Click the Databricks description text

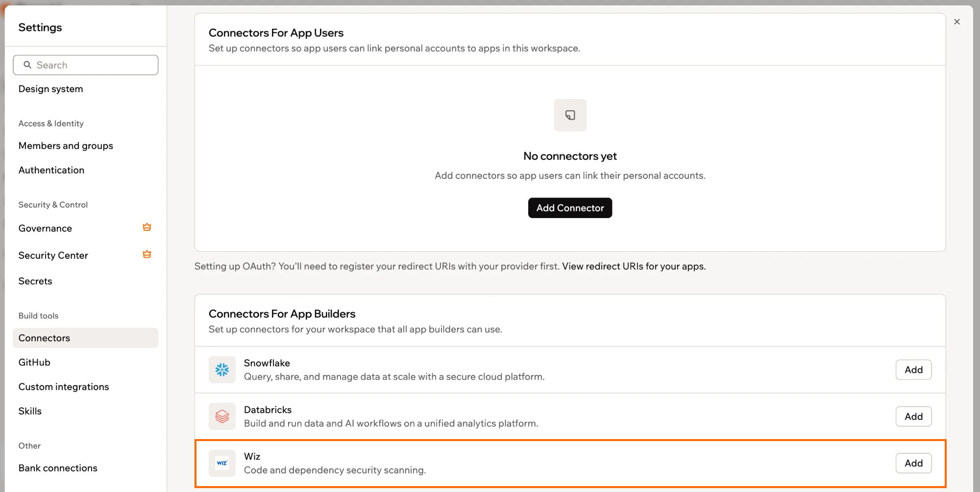click(x=391, y=423)
